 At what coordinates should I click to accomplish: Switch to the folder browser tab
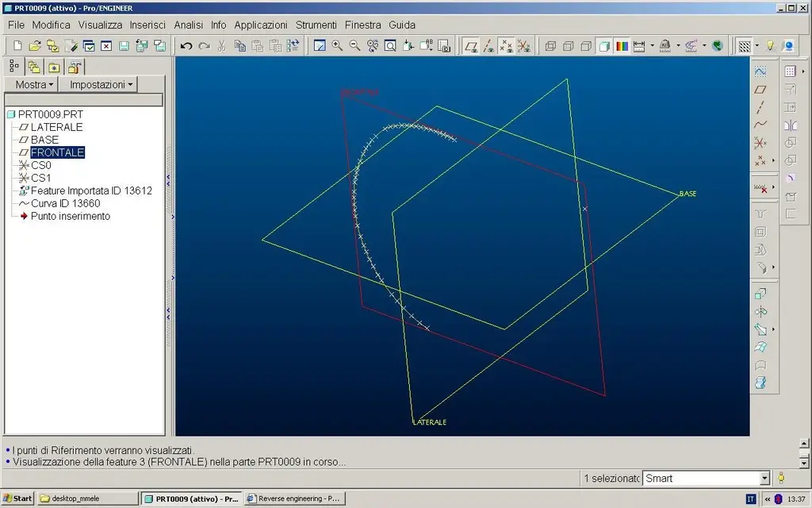click(x=34, y=67)
